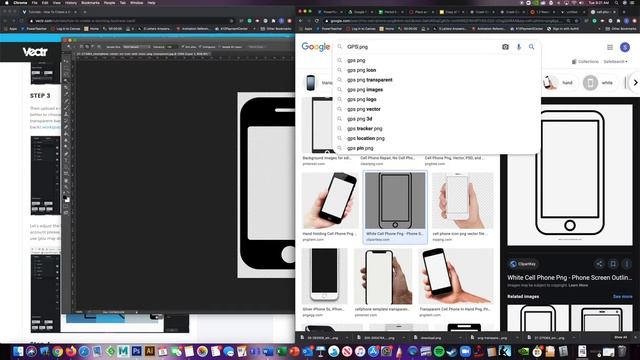The image size is (640, 360).
Task: Open the 'cellphone template transparent' image result
Action: (x=383, y=276)
